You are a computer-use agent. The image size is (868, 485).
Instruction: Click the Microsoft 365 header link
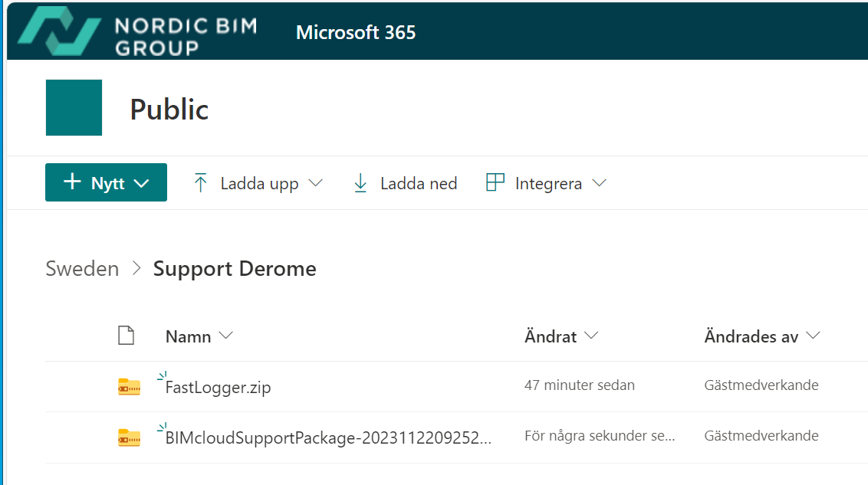click(x=356, y=32)
